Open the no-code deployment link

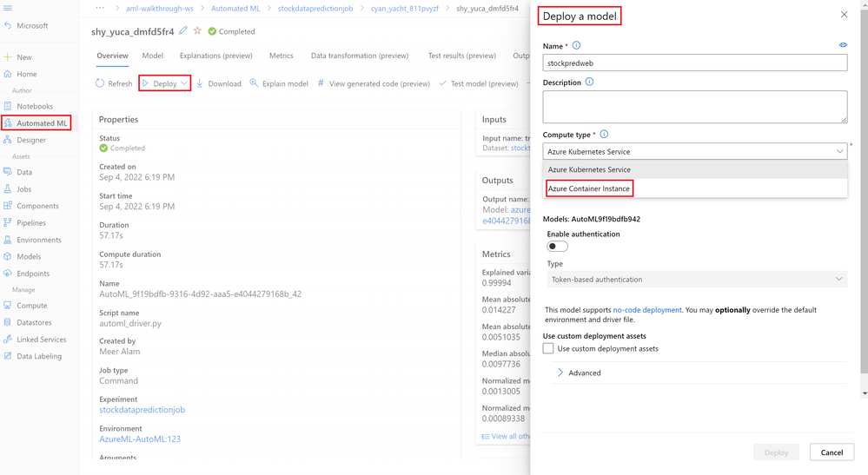click(x=647, y=310)
